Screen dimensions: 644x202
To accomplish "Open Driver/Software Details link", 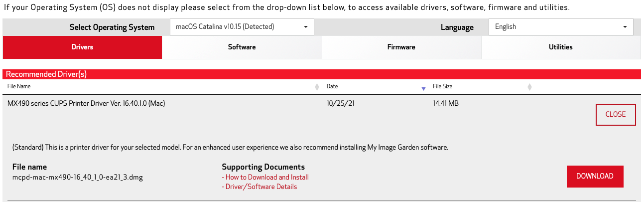I will [259, 187].
